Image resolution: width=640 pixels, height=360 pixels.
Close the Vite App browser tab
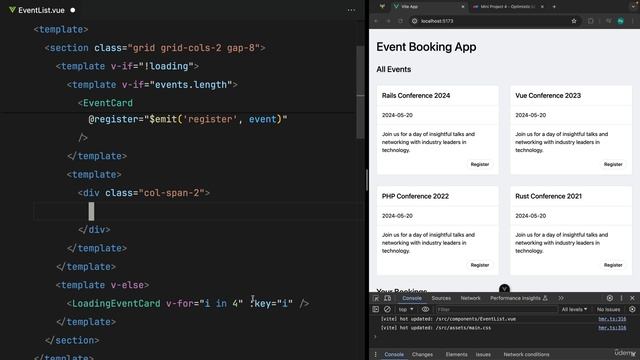pyautogui.click(x=463, y=7)
